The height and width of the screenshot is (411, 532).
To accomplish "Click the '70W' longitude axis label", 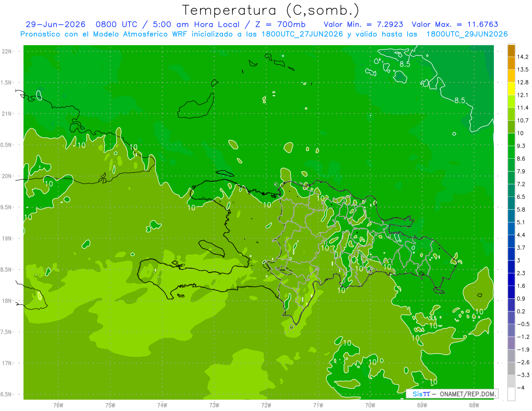I will [370, 405].
